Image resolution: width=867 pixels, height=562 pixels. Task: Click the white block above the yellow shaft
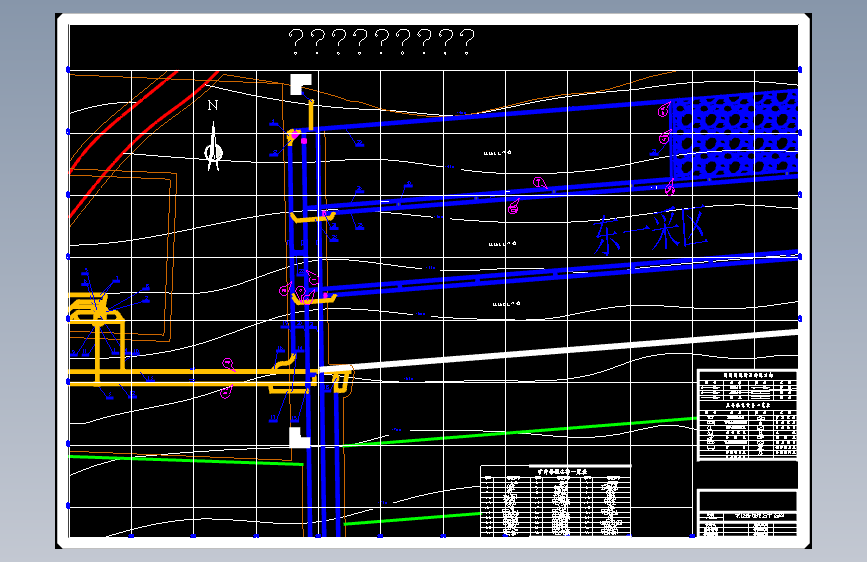300,84
